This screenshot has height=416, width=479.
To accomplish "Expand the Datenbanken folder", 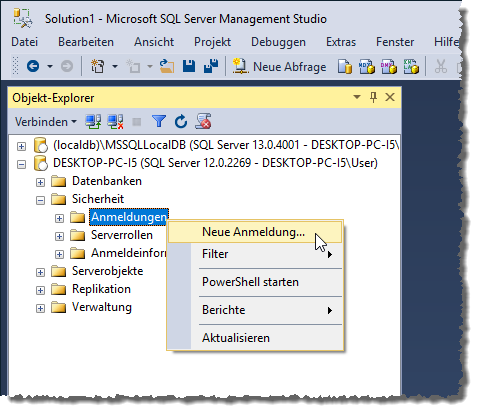I will 40,182.
